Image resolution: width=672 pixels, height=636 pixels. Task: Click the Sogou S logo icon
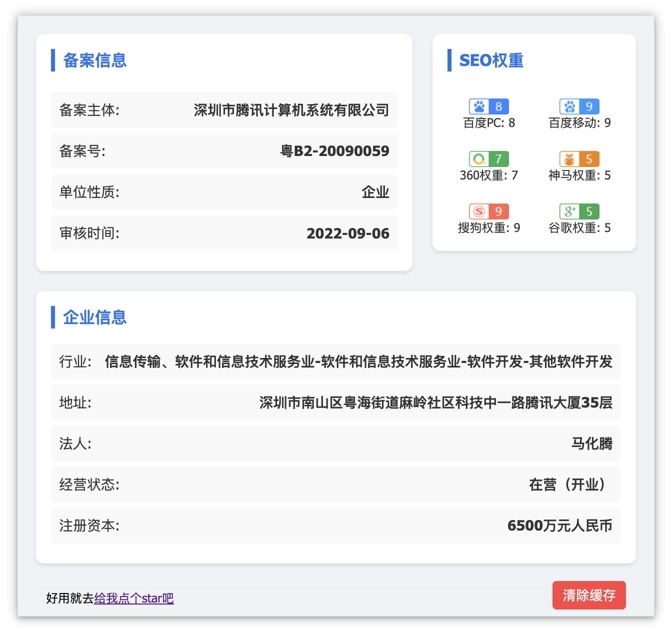tap(478, 211)
